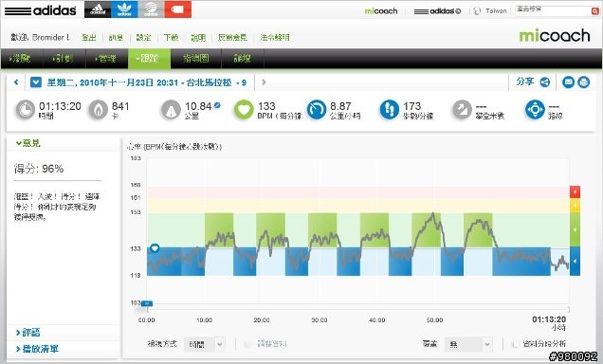Screen dimensions: 603x364
Task: Expand the 播放清單 playlist section
Action: point(37,349)
